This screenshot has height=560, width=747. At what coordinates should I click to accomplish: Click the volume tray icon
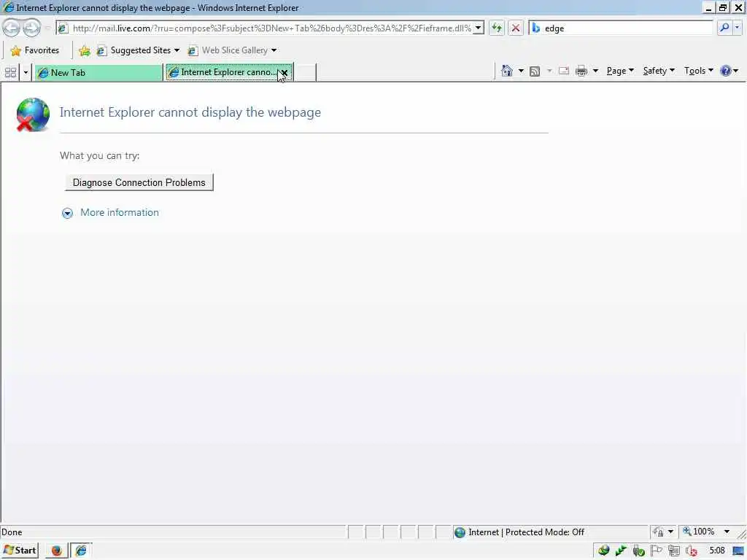coord(691,551)
